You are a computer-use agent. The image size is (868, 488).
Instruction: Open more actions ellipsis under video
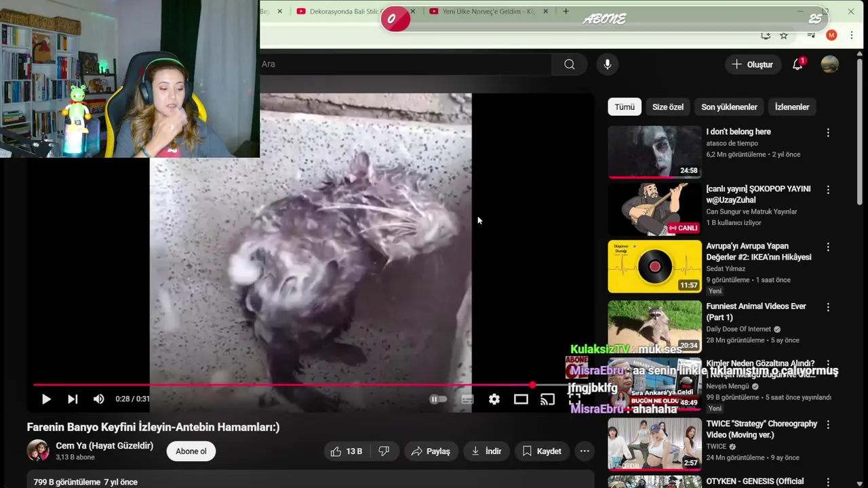click(x=585, y=451)
